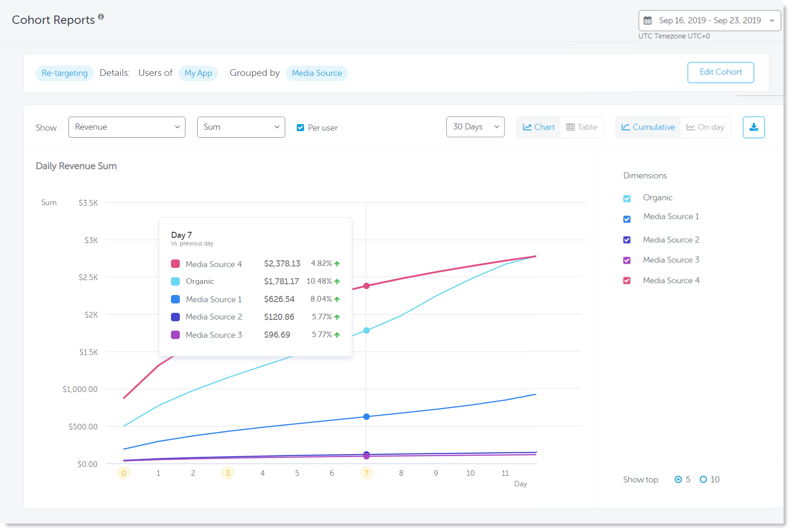Uncheck the Media Source 4 dimension
Screen dimensions: 792x532
(x=627, y=281)
